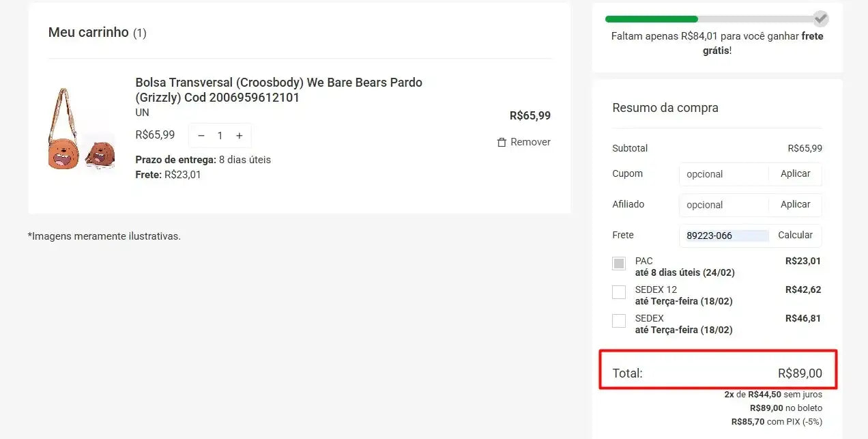
Task: Select the SEDEX shipping option
Action: click(619, 321)
